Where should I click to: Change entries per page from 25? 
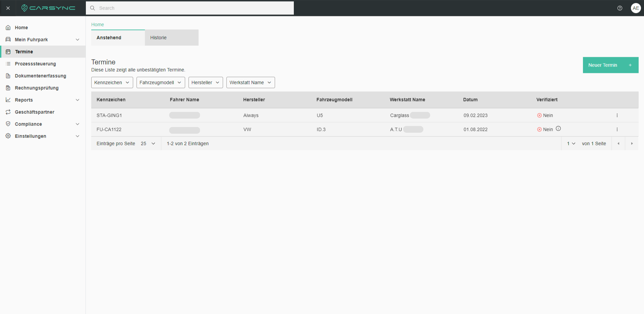tap(148, 143)
